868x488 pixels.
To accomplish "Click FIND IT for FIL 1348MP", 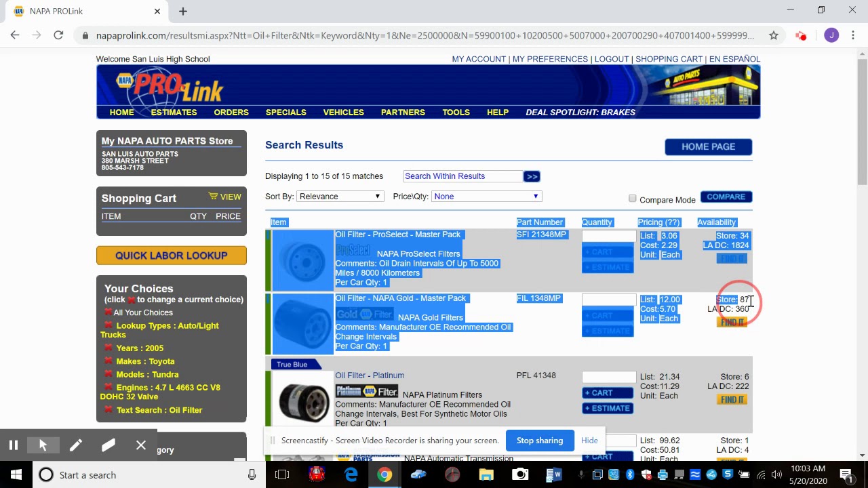I will (x=732, y=323).
